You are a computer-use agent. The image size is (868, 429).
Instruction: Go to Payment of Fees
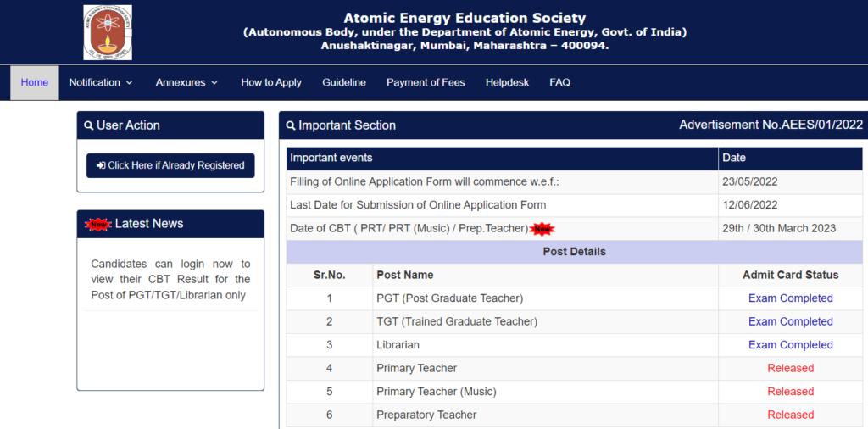[426, 82]
